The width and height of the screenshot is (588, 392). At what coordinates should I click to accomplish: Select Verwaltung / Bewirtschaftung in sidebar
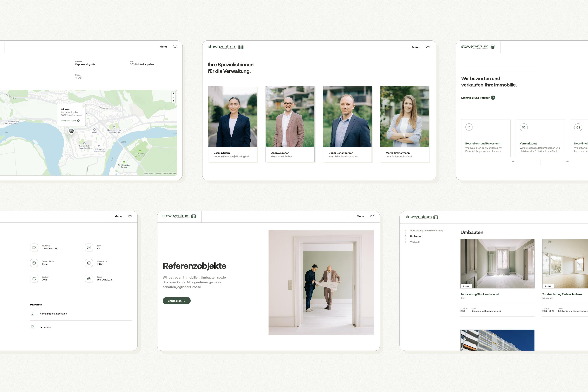[x=427, y=230]
